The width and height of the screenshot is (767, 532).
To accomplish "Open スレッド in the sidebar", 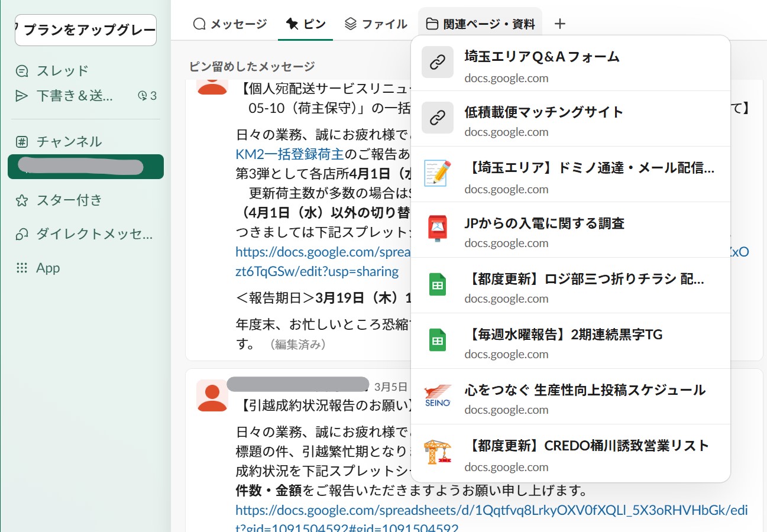I will [x=62, y=71].
